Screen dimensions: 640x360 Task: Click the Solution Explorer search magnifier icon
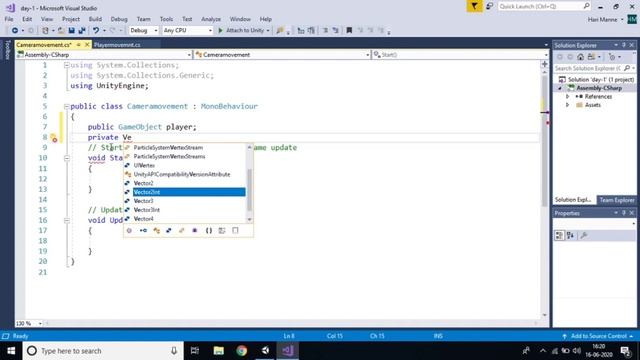pyautogui.click(x=627, y=68)
